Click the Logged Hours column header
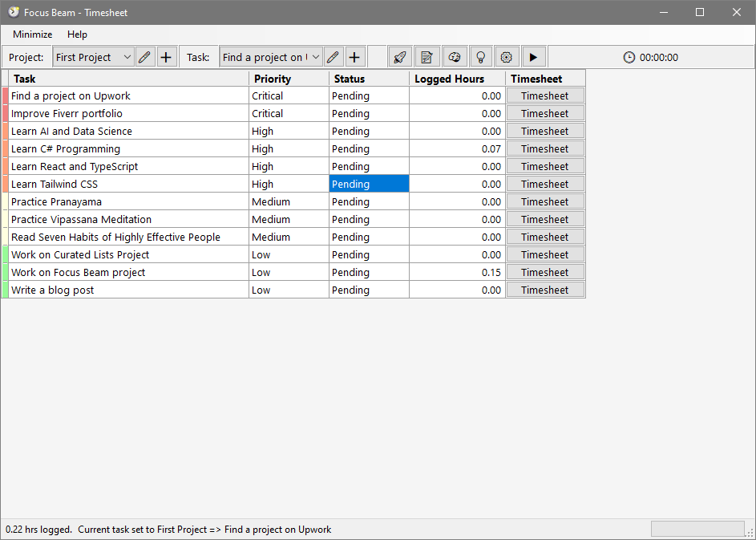This screenshot has height=540, width=756. pyautogui.click(x=457, y=79)
